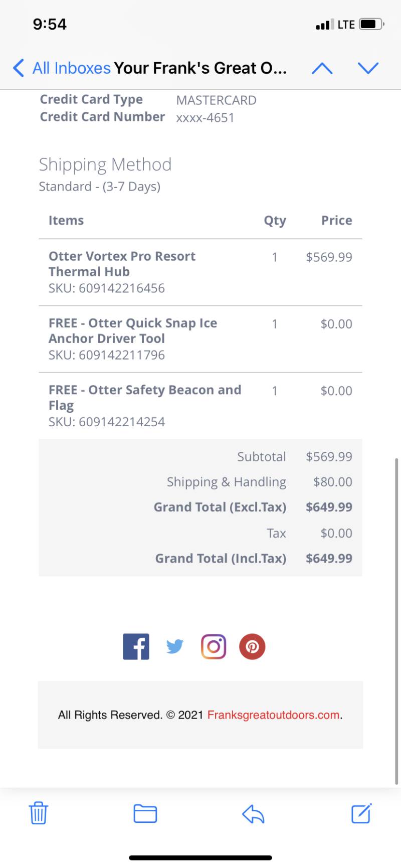Tap the Otter Quick Snap Ice Anchor item
The image size is (401, 868).
[133, 331]
